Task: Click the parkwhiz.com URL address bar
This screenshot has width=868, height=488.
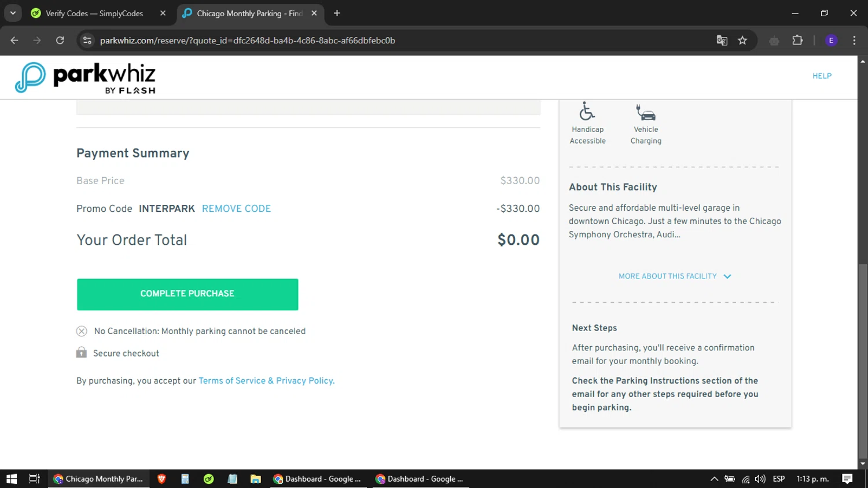Action: pos(248,41)
